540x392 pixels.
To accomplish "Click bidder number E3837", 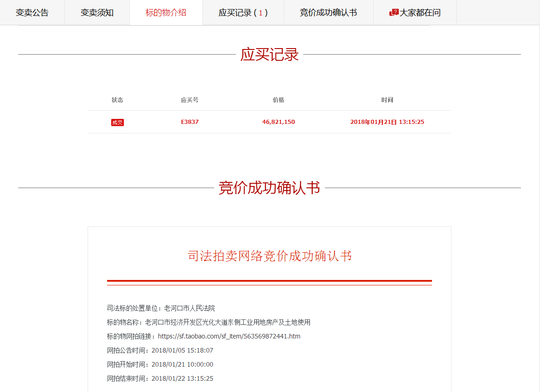I will [190, 122].
